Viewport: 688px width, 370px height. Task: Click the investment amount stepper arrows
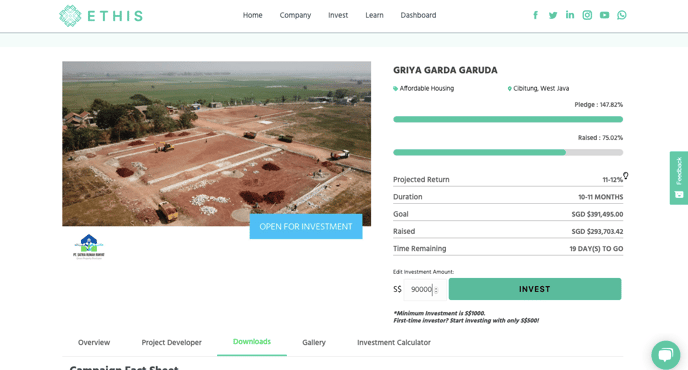coord(436,290)
